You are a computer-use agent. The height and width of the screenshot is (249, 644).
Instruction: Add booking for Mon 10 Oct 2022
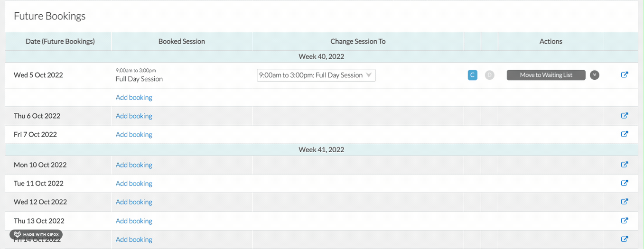[x=134, y=165]
